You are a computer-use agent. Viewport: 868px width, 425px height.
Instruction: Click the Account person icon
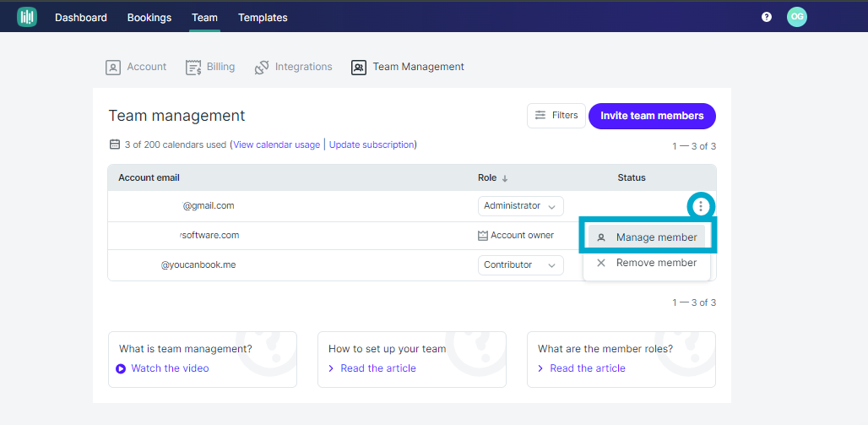click(113, 68)
